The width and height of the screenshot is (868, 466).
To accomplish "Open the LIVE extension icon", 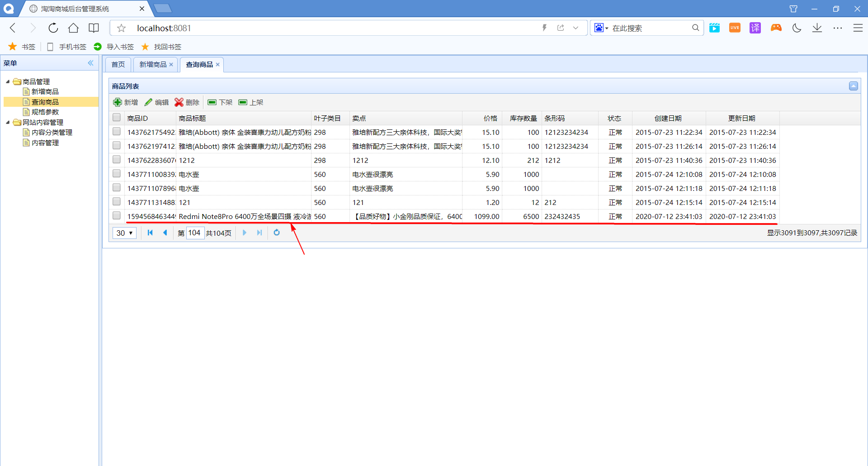I will click(x=735, y=28).
